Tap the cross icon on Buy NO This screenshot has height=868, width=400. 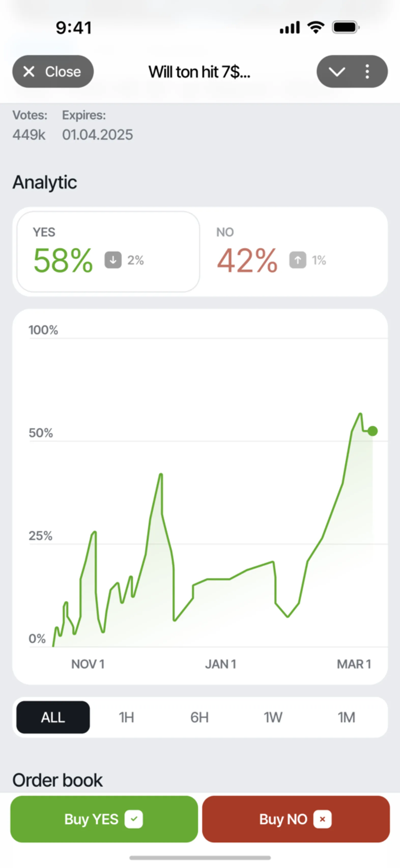322,819
